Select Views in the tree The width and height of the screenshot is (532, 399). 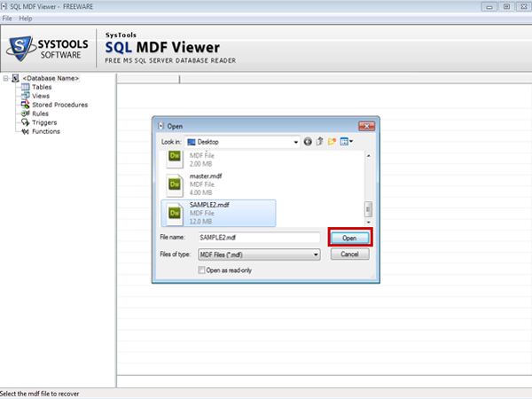(x=41, y=96)
